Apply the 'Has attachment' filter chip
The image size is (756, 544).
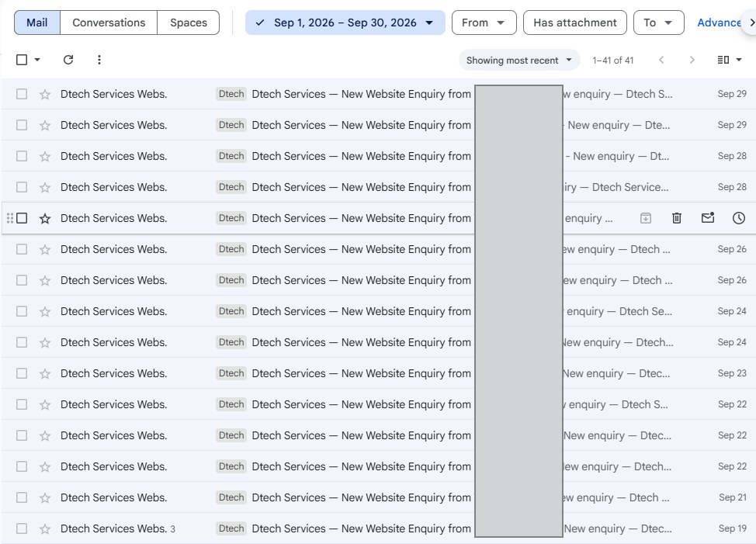574,23
